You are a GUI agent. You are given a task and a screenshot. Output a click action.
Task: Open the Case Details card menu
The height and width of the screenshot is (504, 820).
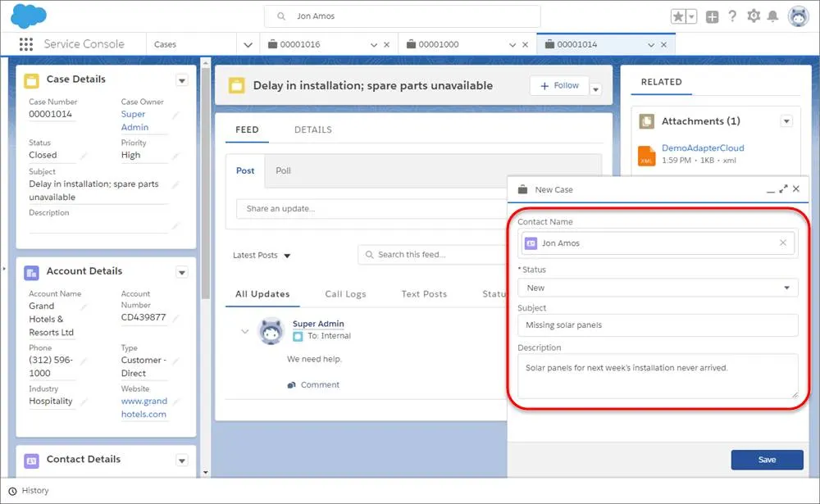tap(181, 80)
